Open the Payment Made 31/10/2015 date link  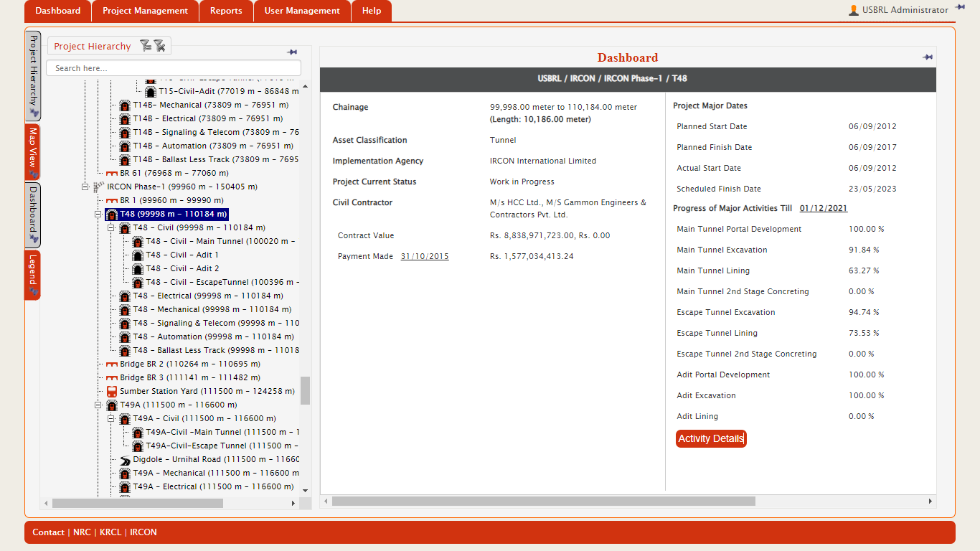click(x=425, y=256)
